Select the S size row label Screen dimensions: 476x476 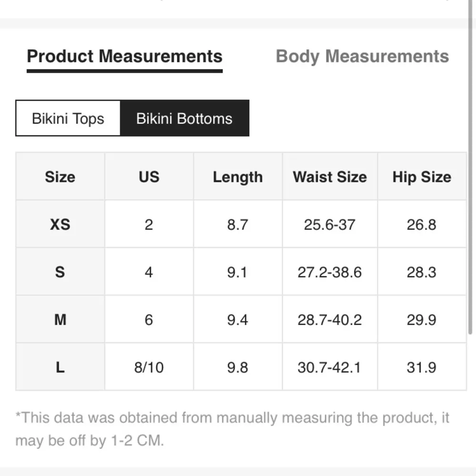click(60, 272)
